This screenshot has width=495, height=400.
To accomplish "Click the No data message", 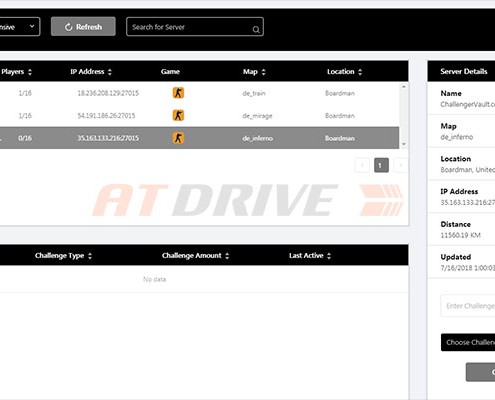I will [154, 279].
